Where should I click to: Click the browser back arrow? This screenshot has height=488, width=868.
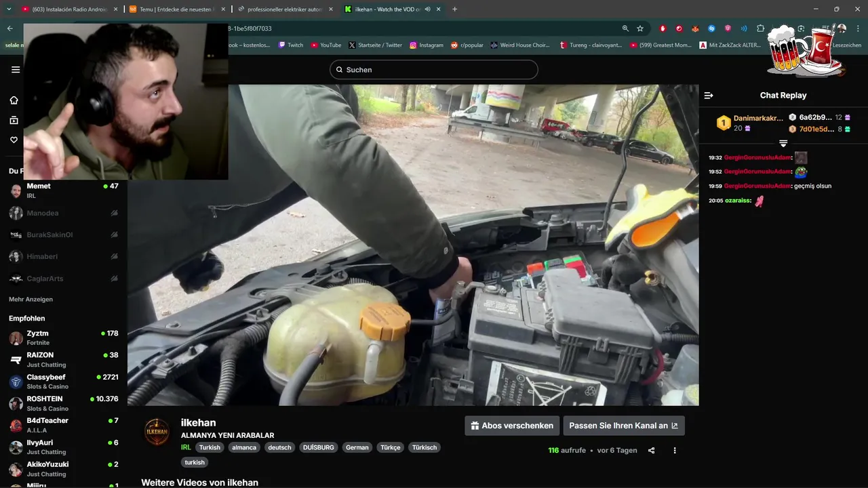point(9,28)
